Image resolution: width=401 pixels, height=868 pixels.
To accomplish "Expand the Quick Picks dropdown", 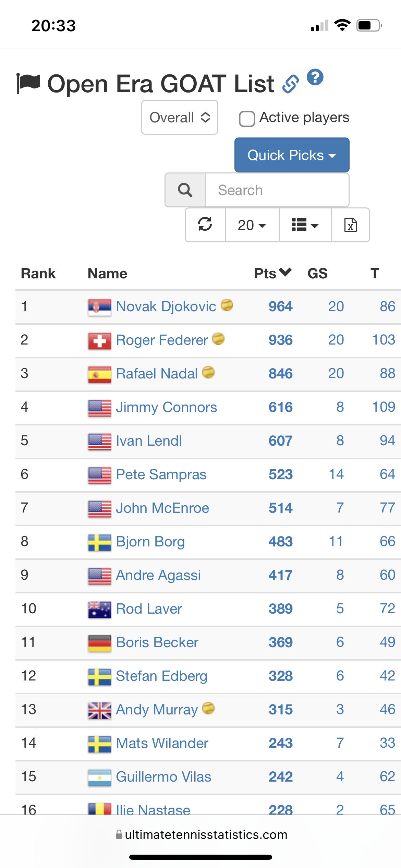I will click(292, 155).
